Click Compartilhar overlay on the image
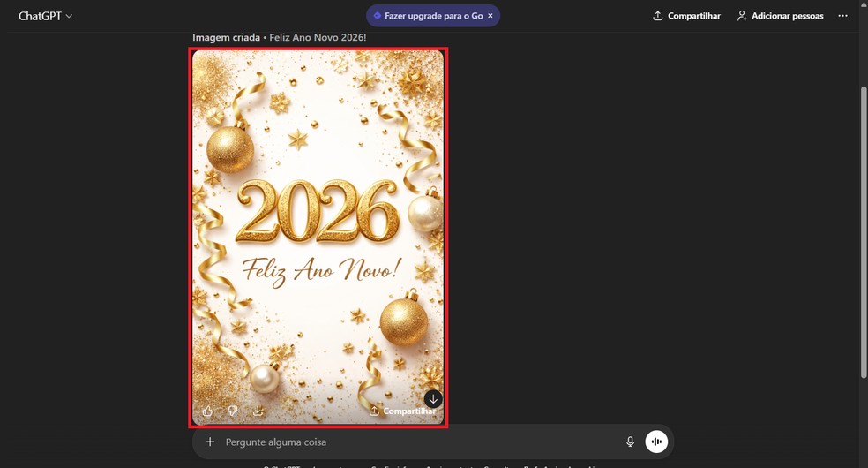The height and width of the screenshot is (468, 868). point(402,411)
